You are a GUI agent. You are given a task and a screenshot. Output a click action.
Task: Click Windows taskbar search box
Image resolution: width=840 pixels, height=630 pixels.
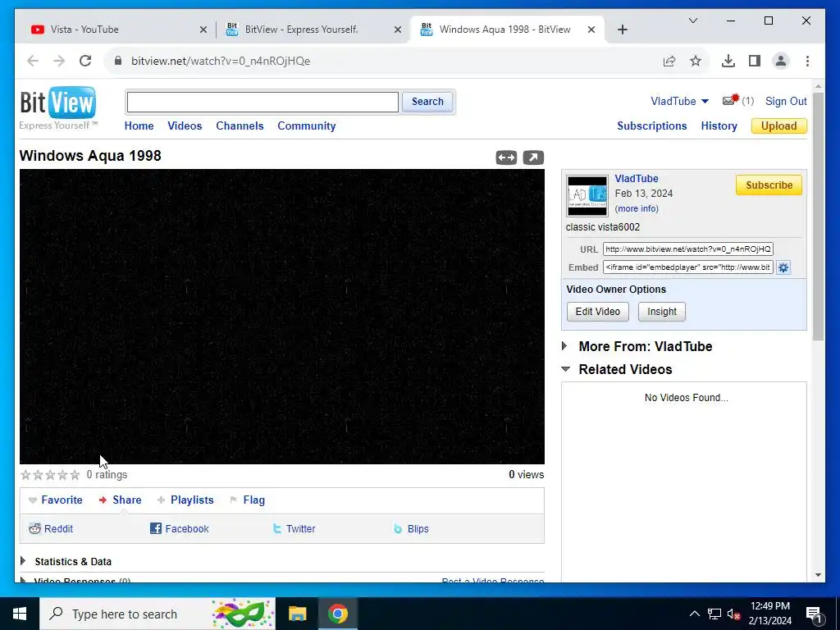pyautogui.click(x=157, y=614)
